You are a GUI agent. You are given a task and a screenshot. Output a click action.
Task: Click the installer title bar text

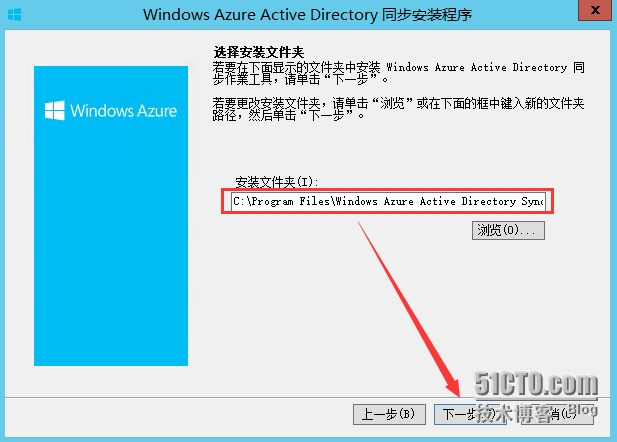(x=307, y=15)
